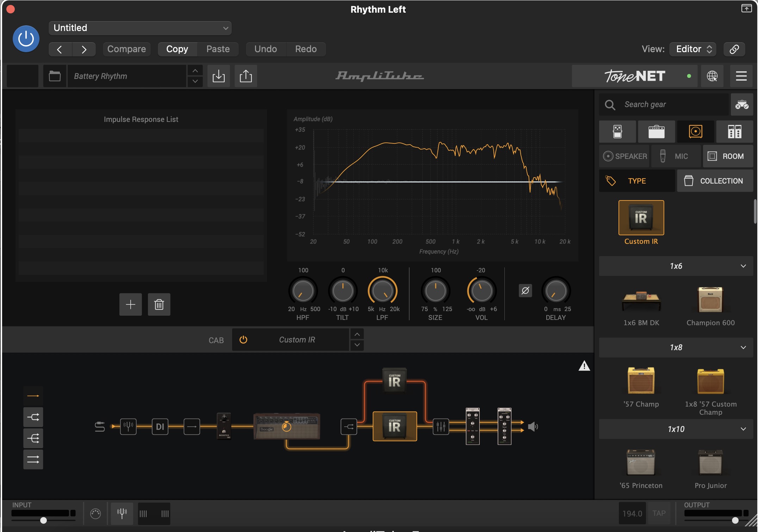758x532 pixels.
Task: Open the hamburger main menu
Action: coord(741,76)
